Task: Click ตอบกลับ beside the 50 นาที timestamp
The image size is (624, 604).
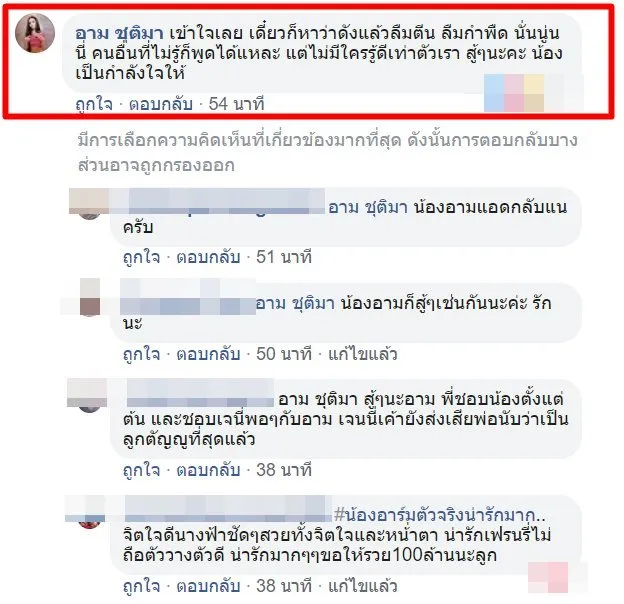Action: tap(209, 354)
